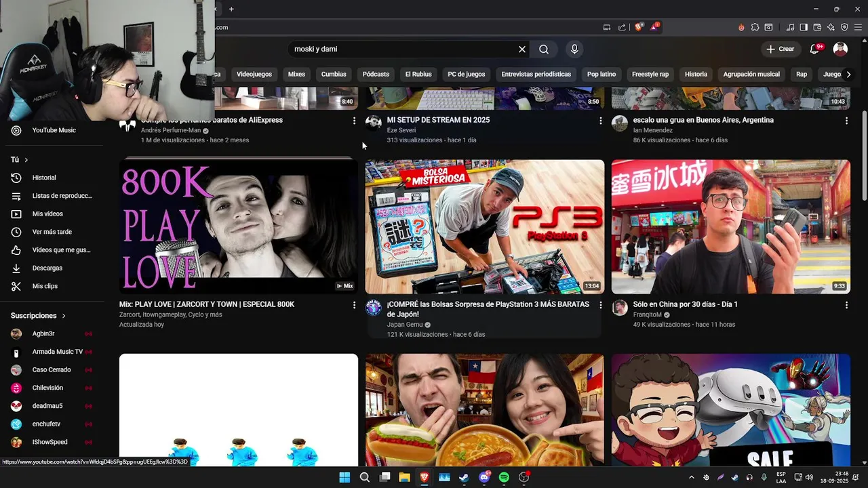Select the Freestyle rap filter chip

pos(650,74)
